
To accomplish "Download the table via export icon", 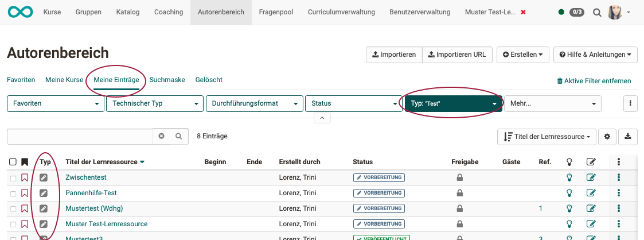I will [628, 137].
